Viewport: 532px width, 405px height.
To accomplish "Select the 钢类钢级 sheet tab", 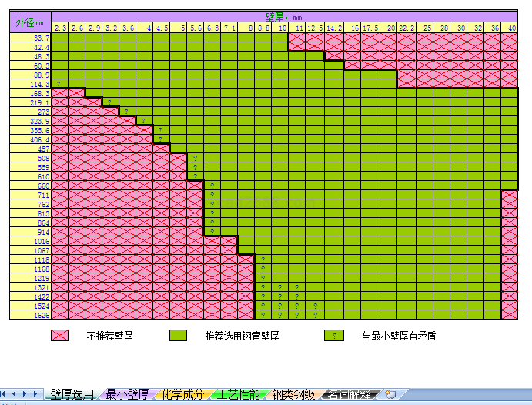I will click(x=293, y=394).
